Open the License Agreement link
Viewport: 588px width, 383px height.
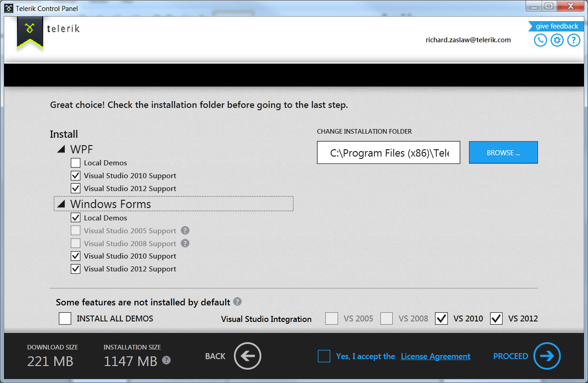435,356
